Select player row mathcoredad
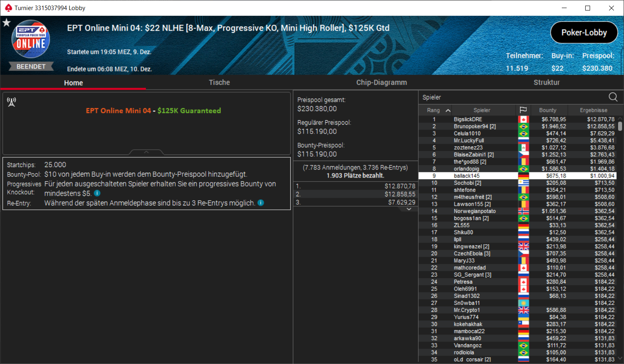 518,268
